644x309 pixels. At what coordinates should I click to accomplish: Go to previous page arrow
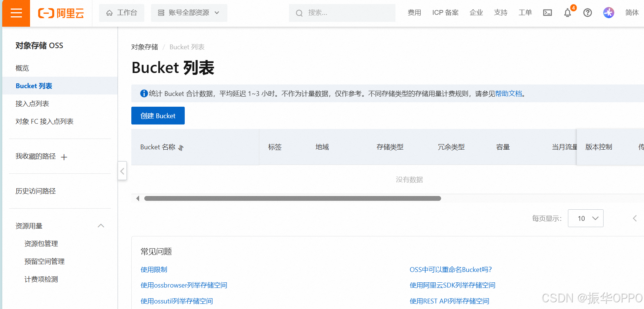click(635, 218)
